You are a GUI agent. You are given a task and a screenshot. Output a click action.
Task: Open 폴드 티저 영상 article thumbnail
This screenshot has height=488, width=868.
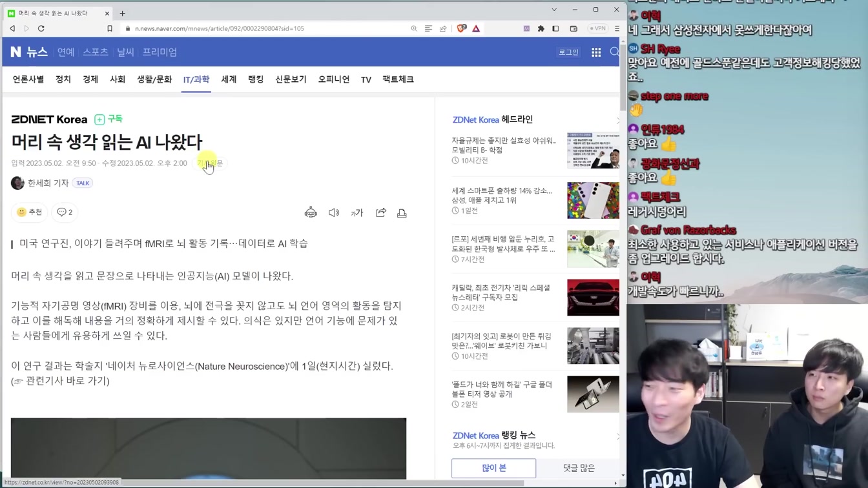coord(593,394)
